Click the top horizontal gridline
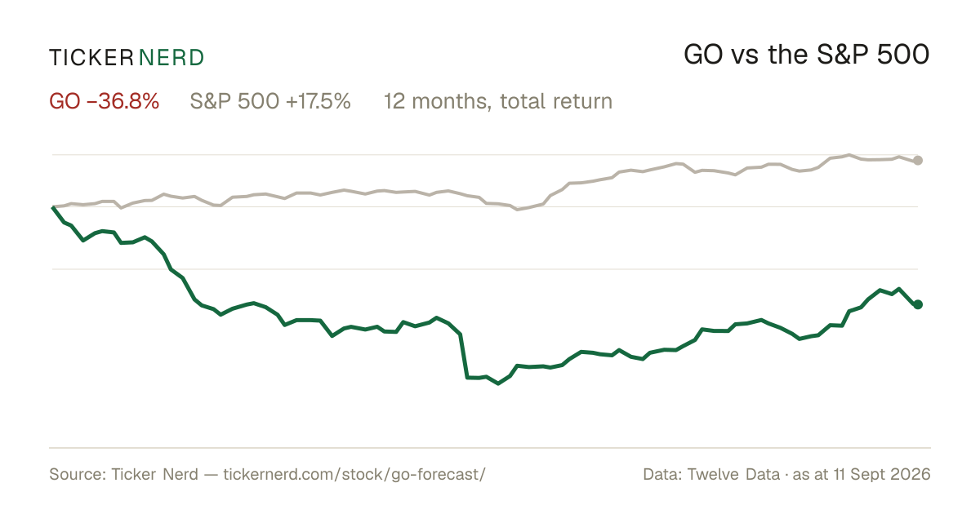 point(485,154)
